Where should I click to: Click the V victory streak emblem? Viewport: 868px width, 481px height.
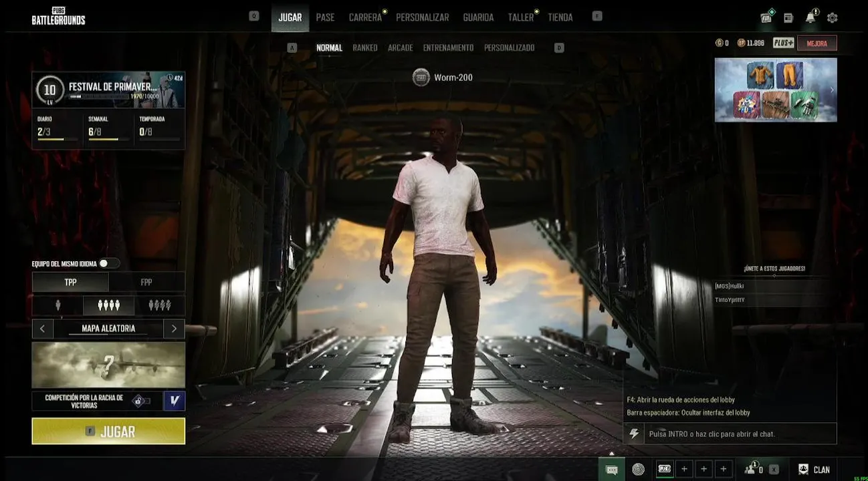tap(174, 401)
